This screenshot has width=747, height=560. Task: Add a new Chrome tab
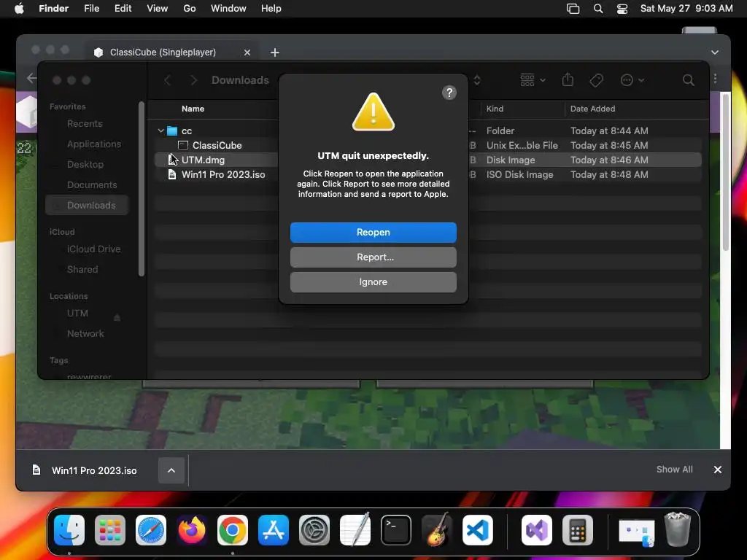click(x=275, y=52)
